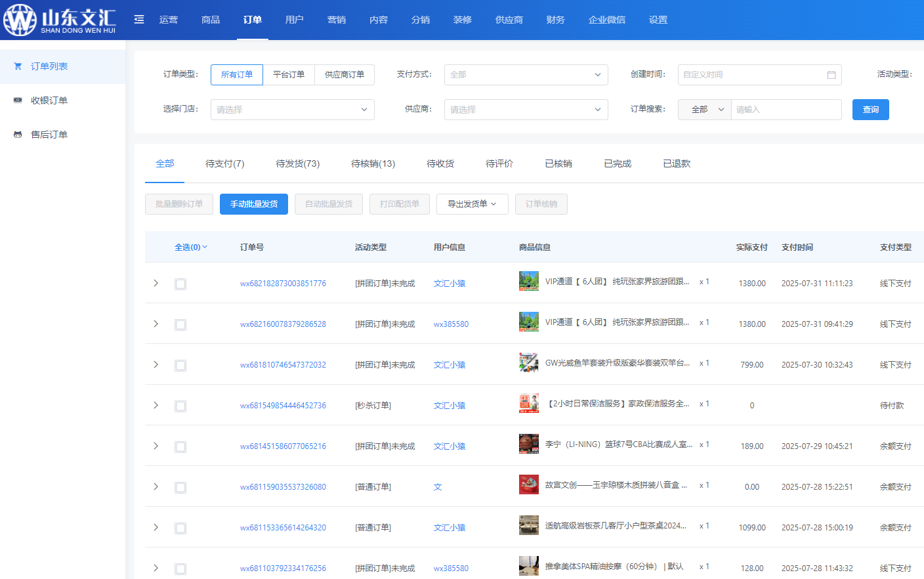Open the 供应商 top menu
The image size is (924, 579).
(509, 20)
